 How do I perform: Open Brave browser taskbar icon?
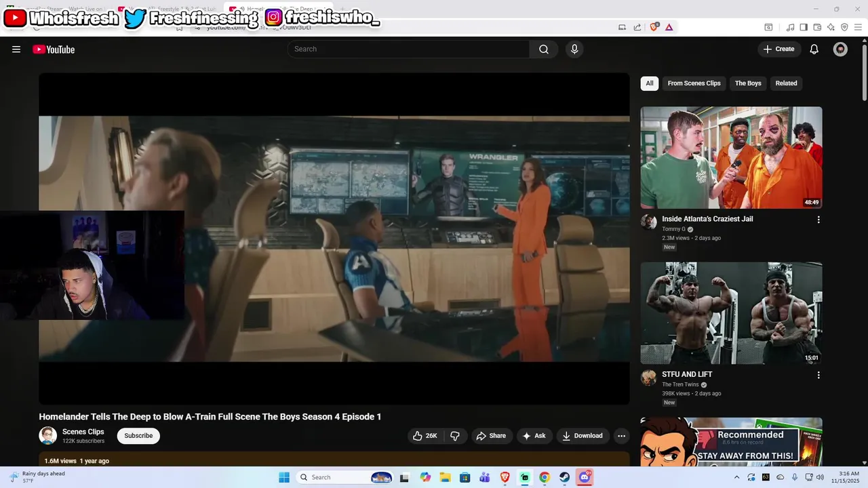(505, 477)
